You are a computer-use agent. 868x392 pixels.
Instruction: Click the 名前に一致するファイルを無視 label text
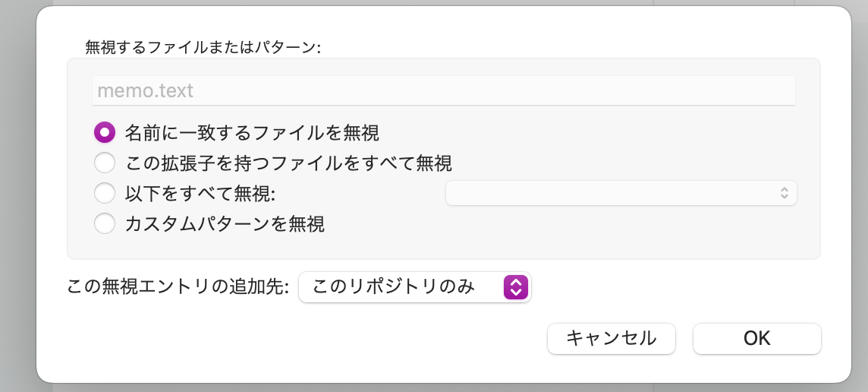pyautogui.click(x=252, y=133)
